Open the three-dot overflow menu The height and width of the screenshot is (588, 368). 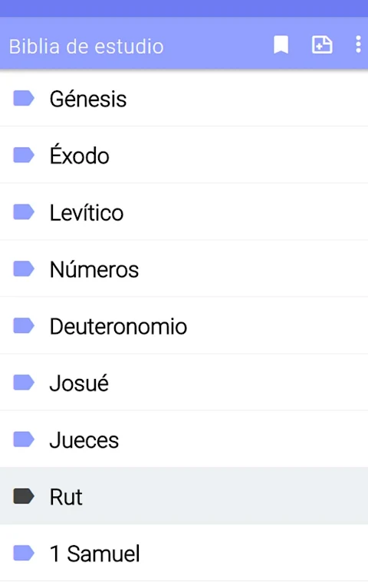click(358, 45)
